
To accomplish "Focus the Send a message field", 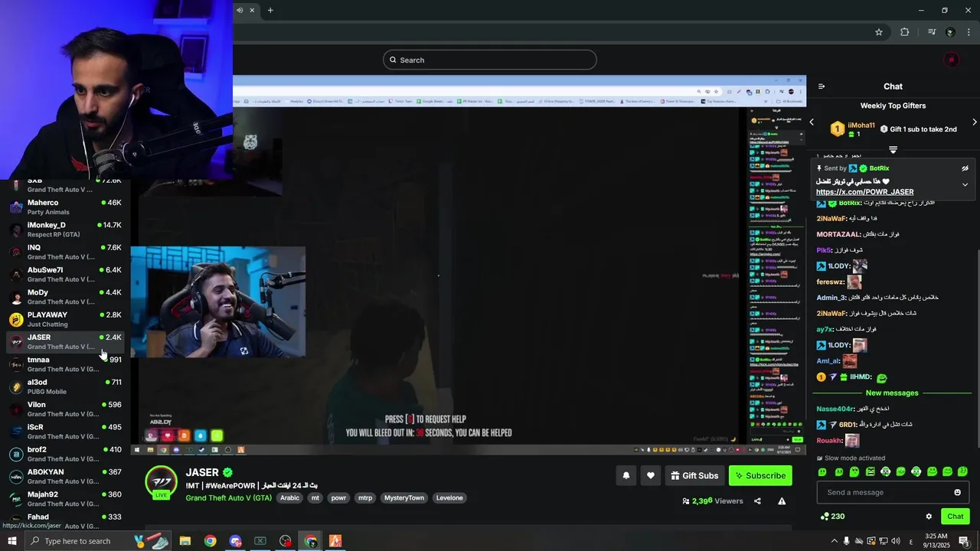I will pyautogui.click(x=893, y=492).
